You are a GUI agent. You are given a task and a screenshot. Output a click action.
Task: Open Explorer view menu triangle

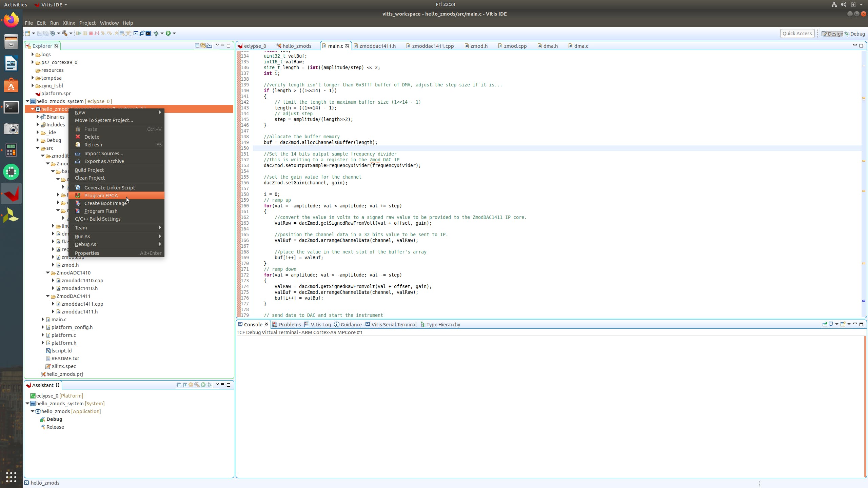(217, 45)
